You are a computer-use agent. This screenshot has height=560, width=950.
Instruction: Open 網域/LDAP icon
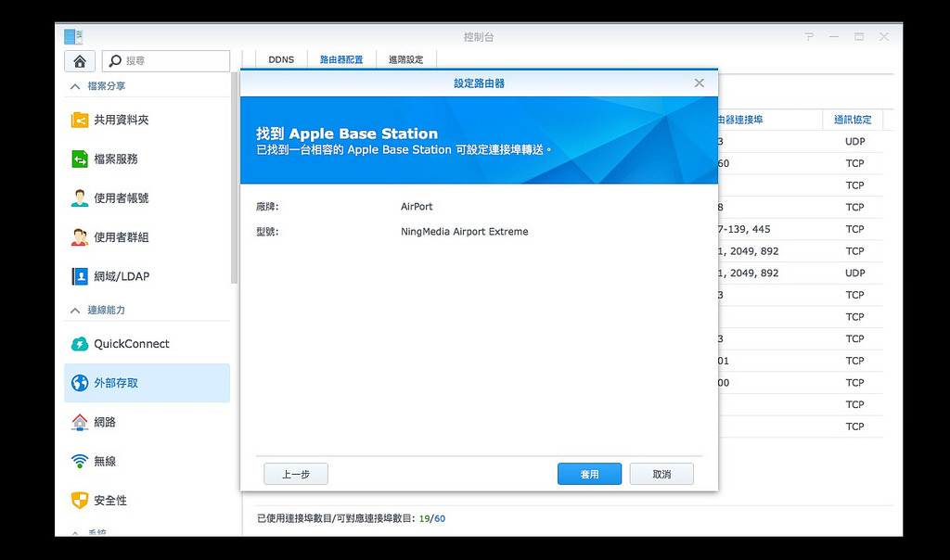pyautogui.click(x=80, y=276)
